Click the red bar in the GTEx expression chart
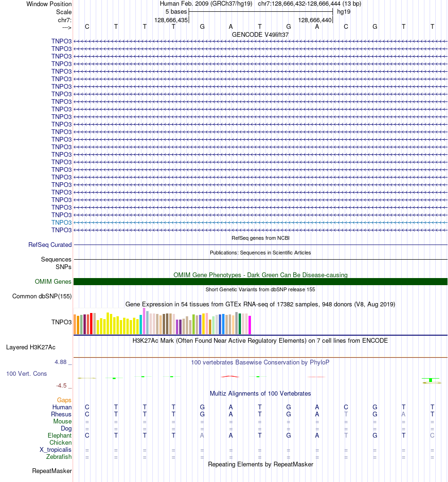The height and width of the screenshot is (482, 448). 91,324
